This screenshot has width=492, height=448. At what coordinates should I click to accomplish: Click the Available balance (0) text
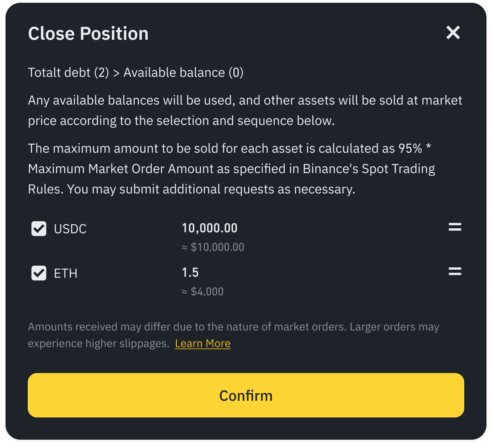click(x=183, y=73)
